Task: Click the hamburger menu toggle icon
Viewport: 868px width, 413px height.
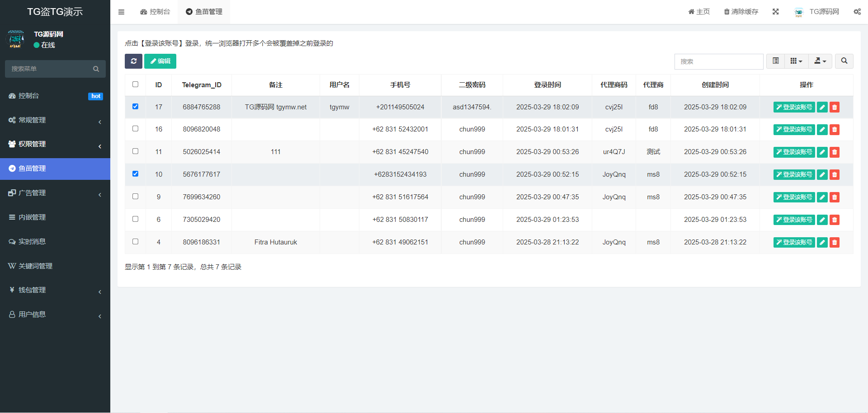Action: click(x=121, y=12)
